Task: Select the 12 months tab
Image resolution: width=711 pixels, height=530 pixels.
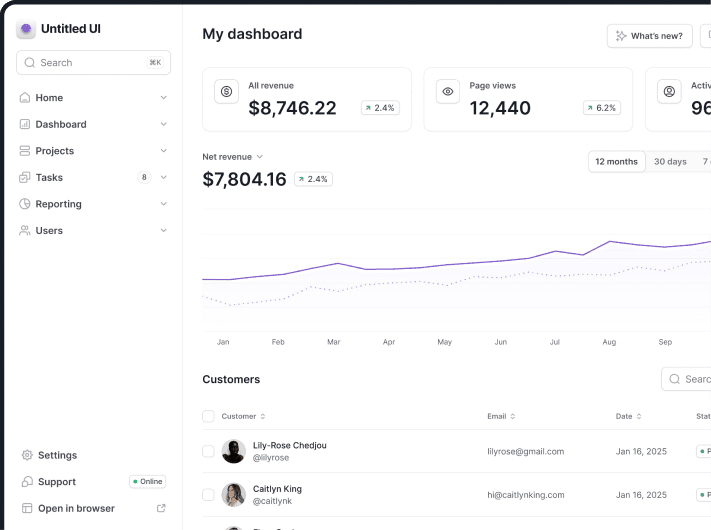Action: click(x=617, y=161)
